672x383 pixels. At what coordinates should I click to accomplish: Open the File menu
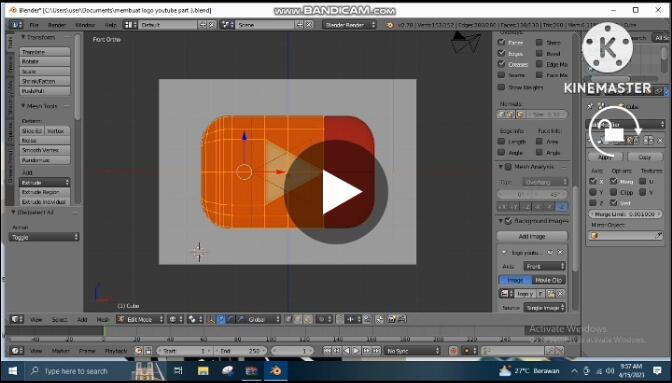click(x=34, y=25)
